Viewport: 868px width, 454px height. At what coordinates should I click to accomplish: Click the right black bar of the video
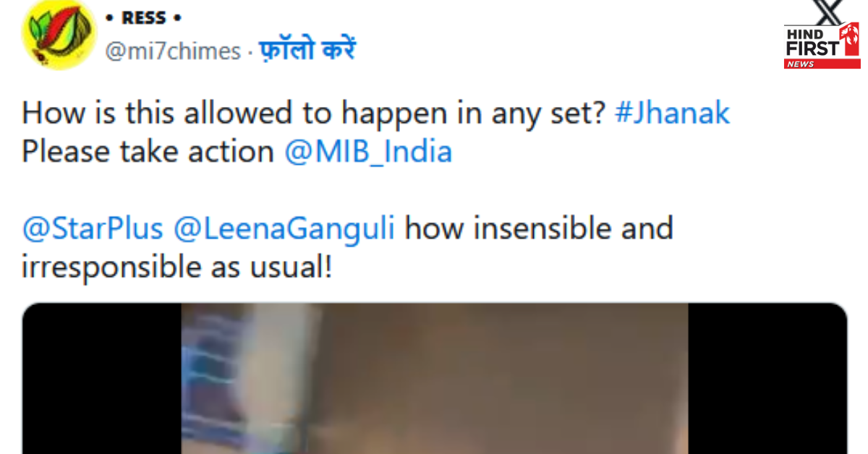point(767,379)
